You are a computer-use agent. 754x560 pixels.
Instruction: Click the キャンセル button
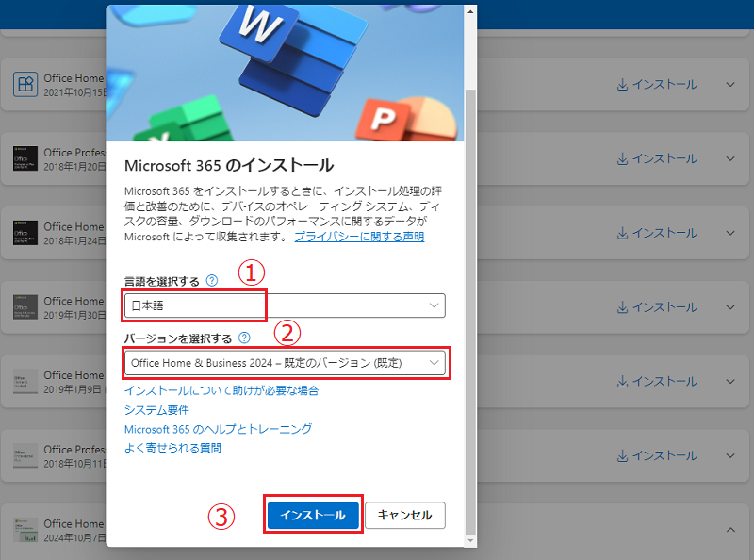click(405, 516)
